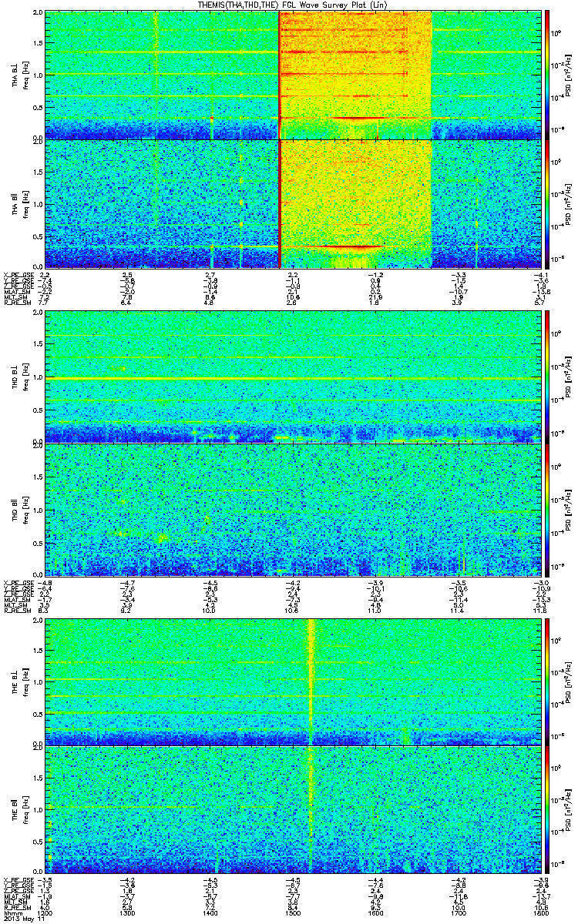Click the yellow vertical burst in THE B-perpendicular panel

point(311,681)
